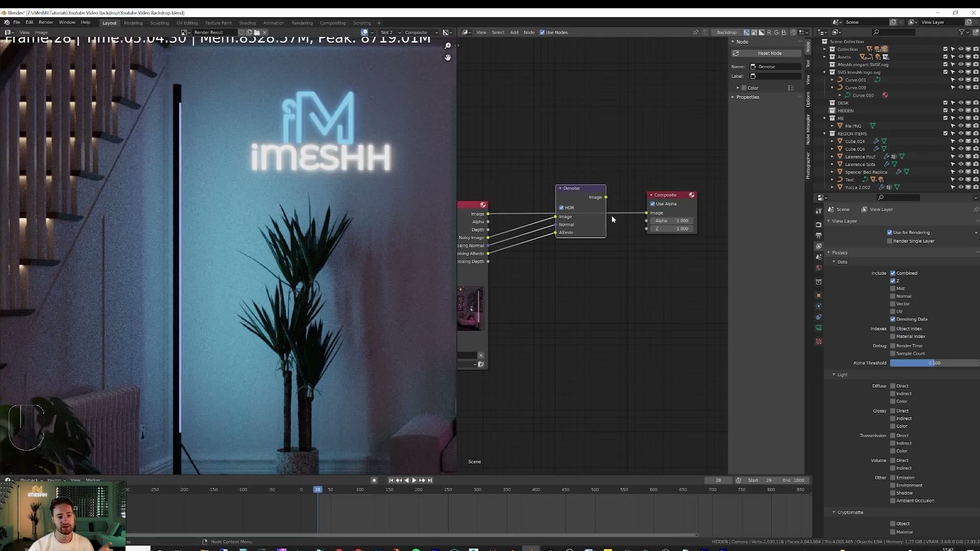Click the outliner search field

click(x=893, y=32)
